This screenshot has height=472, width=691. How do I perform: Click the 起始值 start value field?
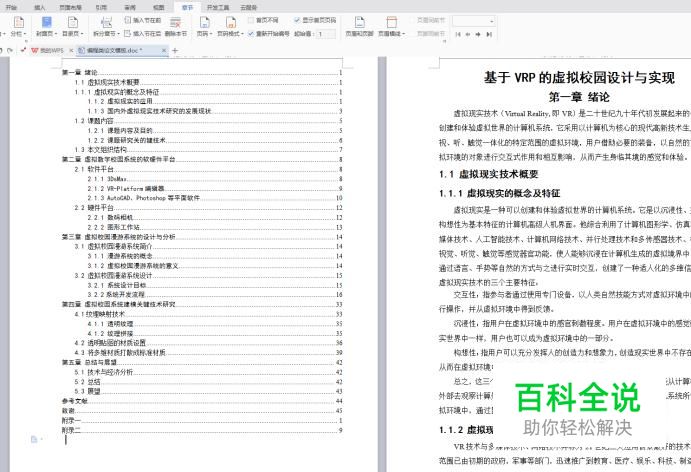coord(326,34)
